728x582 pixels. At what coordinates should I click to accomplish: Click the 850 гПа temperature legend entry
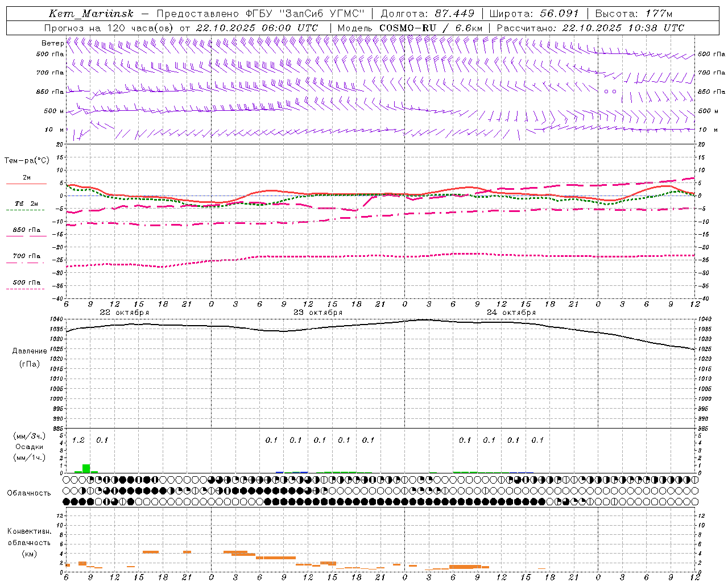27,230
